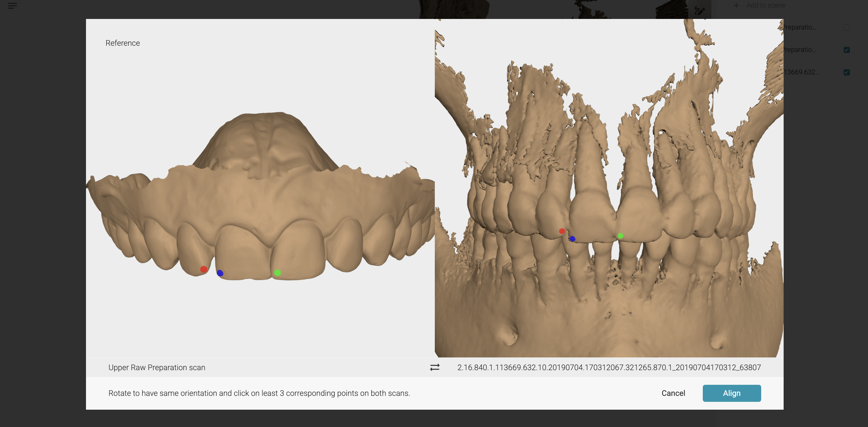Click blue alignment point on reference scan
The image size is (868, 427).
(220, 273)
